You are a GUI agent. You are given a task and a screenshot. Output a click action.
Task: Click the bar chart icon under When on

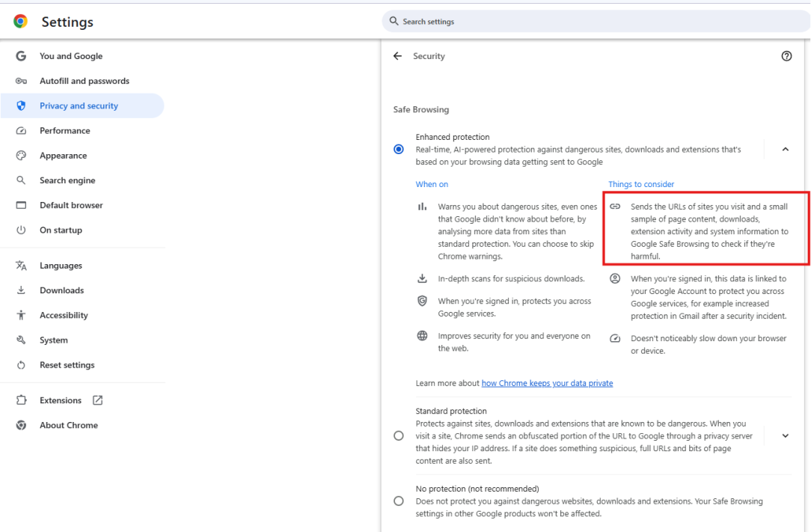422,207
